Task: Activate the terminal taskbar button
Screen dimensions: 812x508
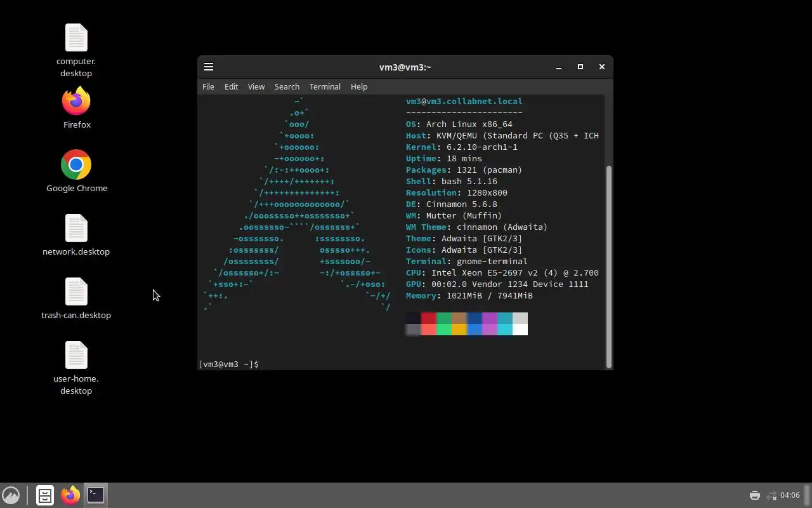Action: click(96, 495)
